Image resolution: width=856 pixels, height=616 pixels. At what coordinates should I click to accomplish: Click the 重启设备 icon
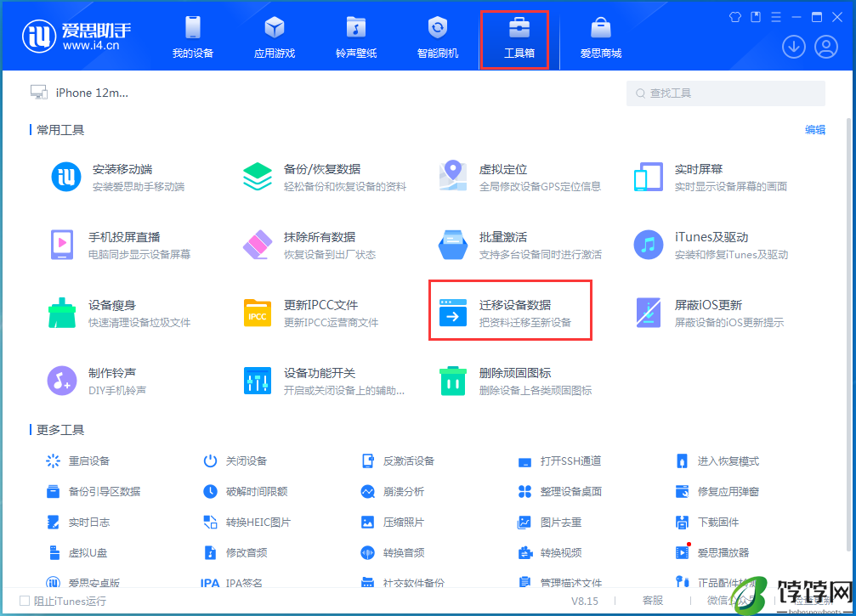(x=53, y=461)
